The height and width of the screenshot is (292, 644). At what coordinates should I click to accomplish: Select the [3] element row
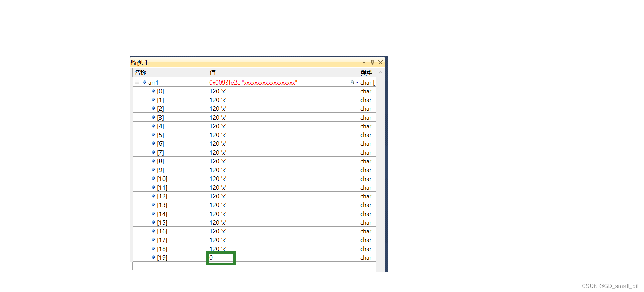254,118
